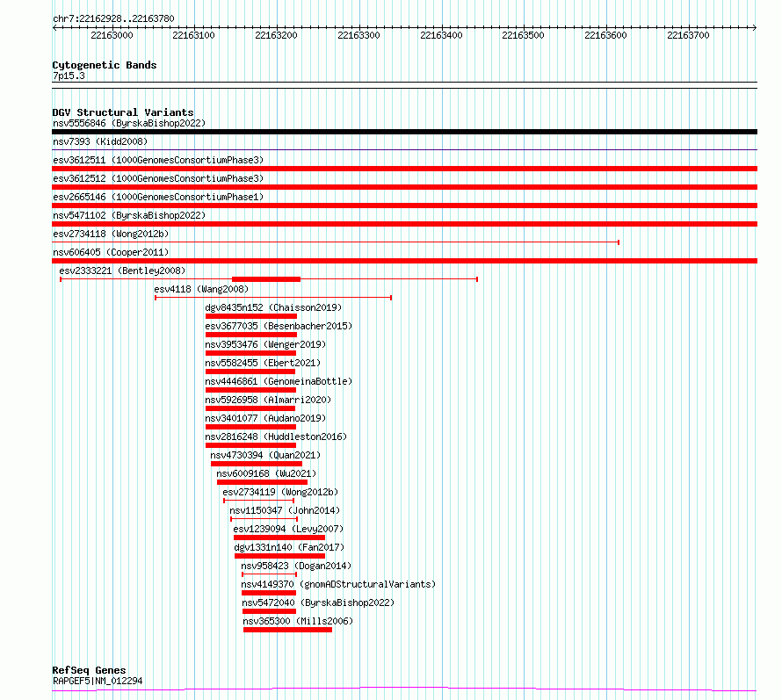Click the esv3612512 (1000GenomesConsortiumPhase3) label

coord(158,178)
